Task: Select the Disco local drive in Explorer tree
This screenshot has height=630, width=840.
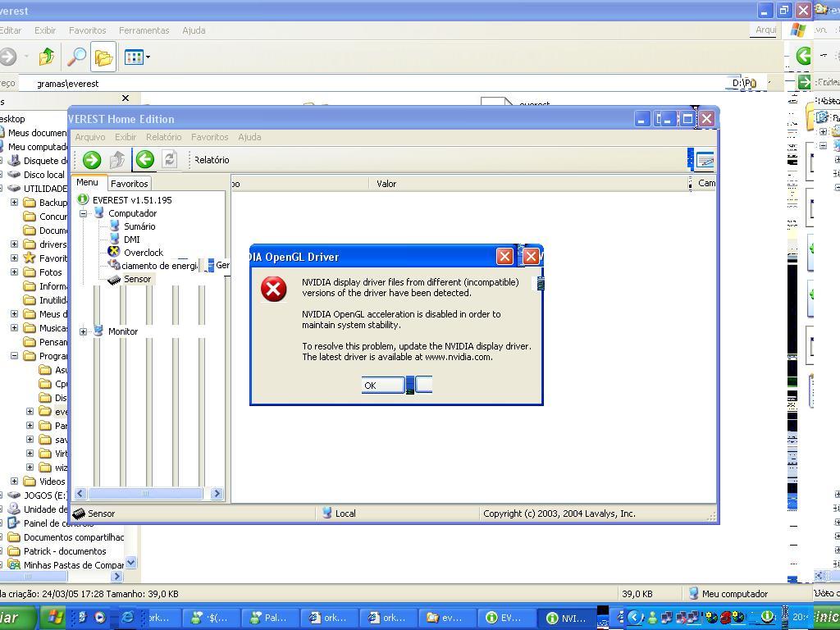Action: click(x=44, y=174)
